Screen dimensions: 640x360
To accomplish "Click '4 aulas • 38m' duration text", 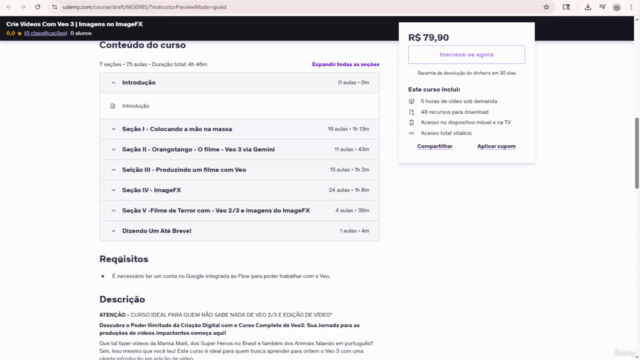I will pos(352,211).
